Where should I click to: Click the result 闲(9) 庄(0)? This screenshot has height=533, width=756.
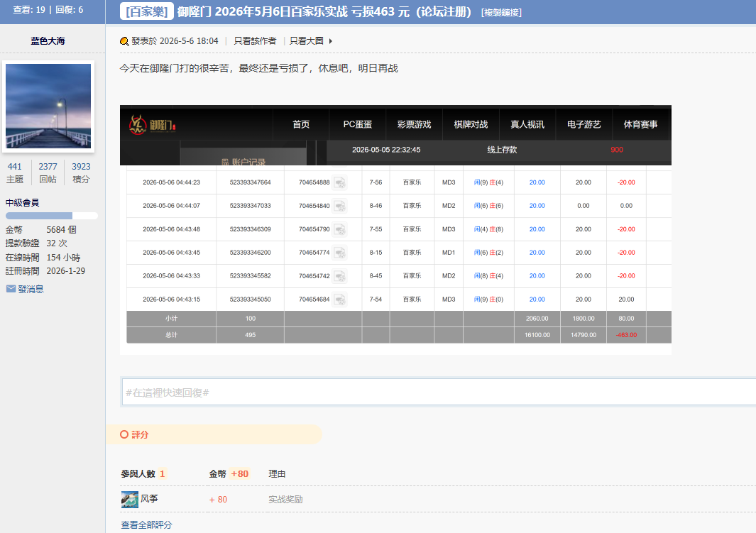[488, 300]
